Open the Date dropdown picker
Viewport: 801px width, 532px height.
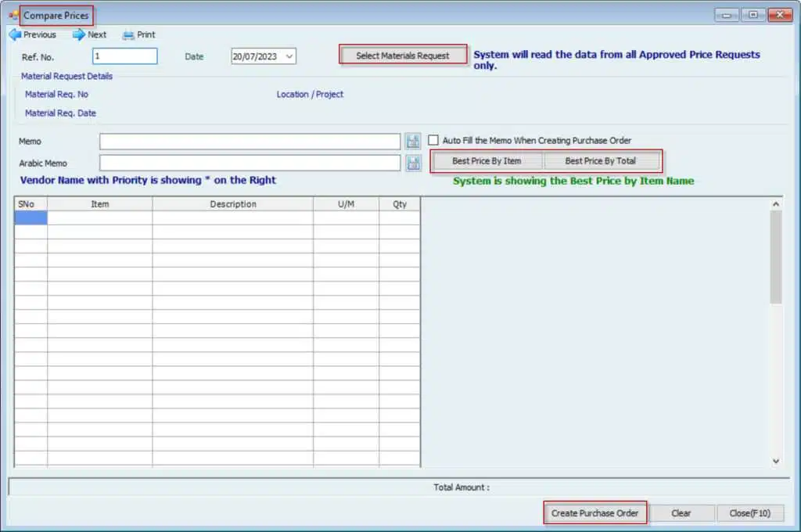(x=289, y=56)
